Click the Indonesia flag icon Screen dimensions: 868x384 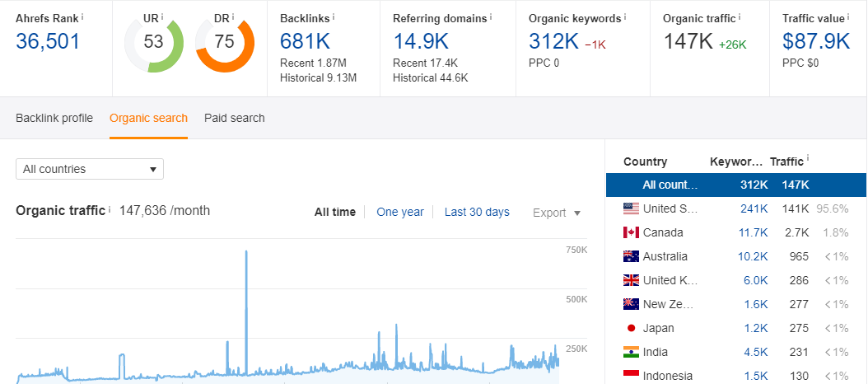[x=631, y=376]
